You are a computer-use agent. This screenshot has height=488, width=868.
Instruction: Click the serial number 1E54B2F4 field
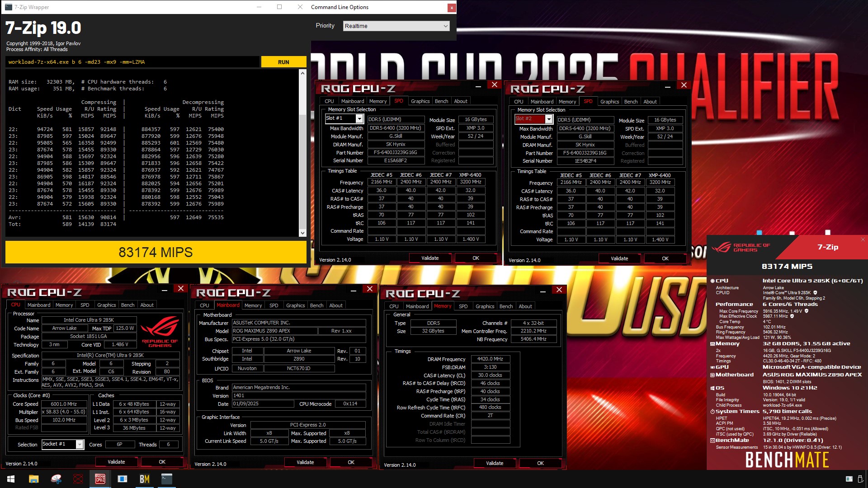pyautogui.click(x=585, y=161)
